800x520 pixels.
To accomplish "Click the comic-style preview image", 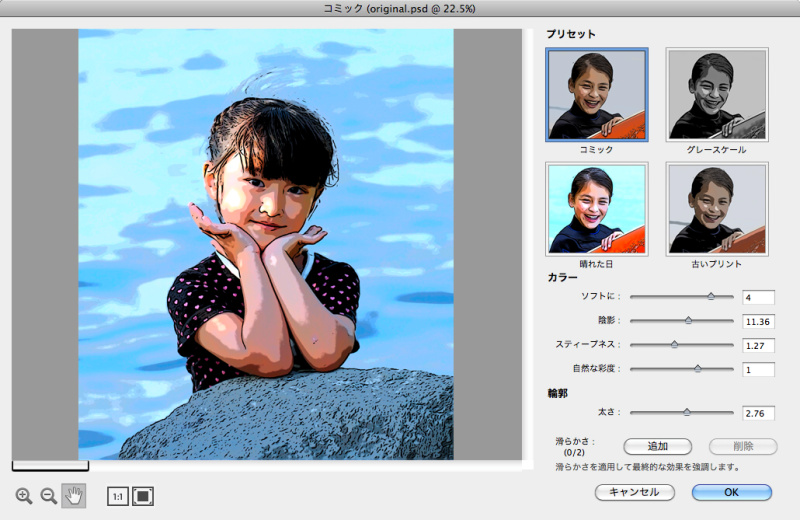I will click(266, 244).
